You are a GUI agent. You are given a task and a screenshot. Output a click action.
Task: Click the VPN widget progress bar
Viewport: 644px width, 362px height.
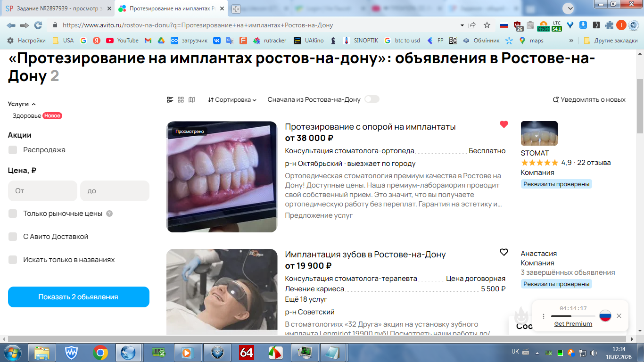(x=573, y=316)
